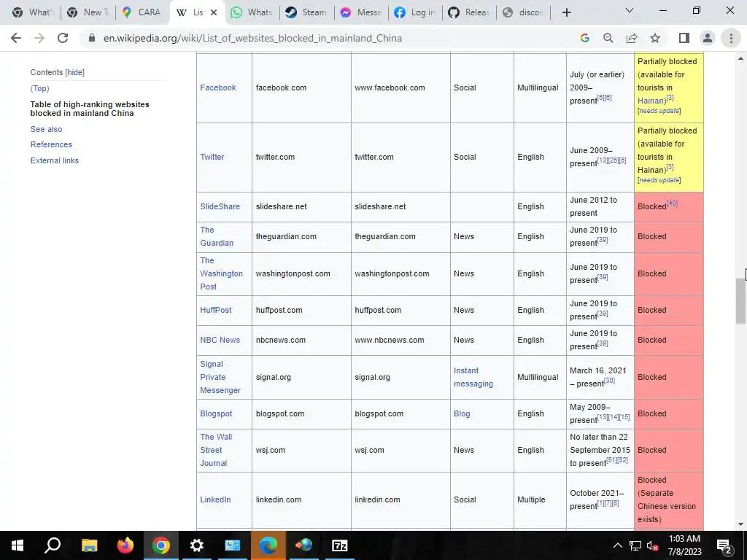Open the Blog category link
Image resolution: width=747 pixels, height=560 pixels.
(x=462, y=414)
